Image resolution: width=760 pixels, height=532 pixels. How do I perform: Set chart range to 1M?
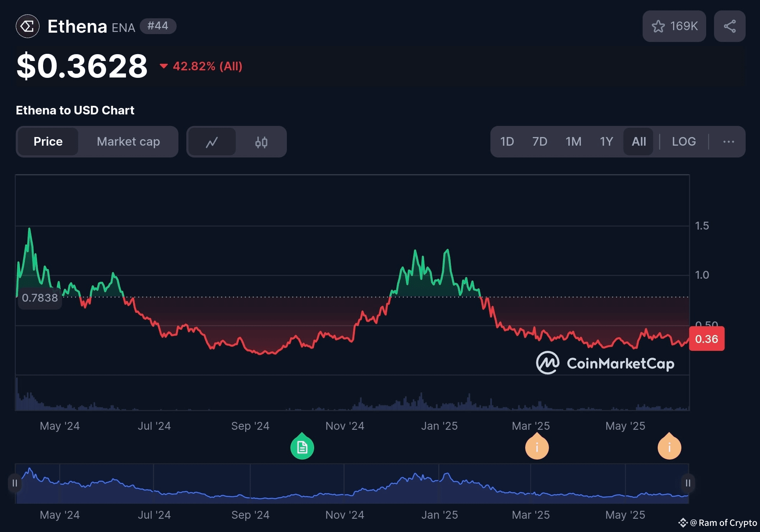(573, 142)
